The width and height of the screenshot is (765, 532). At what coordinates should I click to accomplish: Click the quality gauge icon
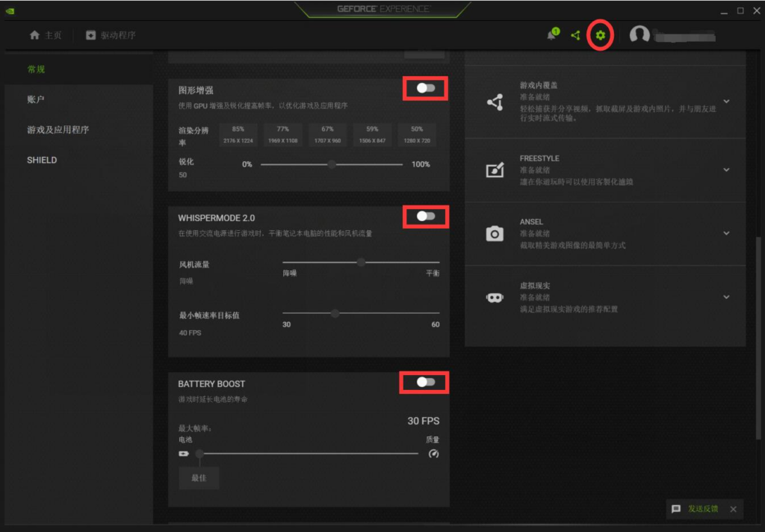433,454
